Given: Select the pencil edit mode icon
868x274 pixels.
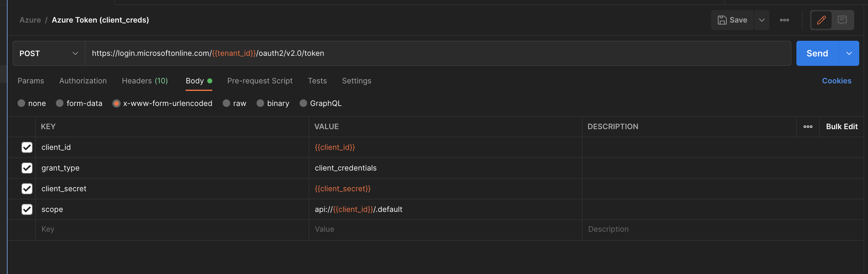Looking at the screenshot, I should [x=821, y=20].
